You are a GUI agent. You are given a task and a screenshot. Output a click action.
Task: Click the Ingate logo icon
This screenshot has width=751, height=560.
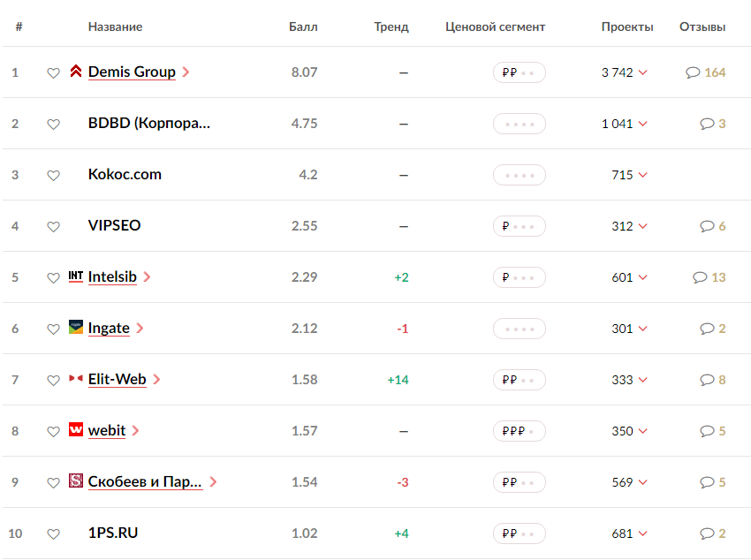click(76, 327)
